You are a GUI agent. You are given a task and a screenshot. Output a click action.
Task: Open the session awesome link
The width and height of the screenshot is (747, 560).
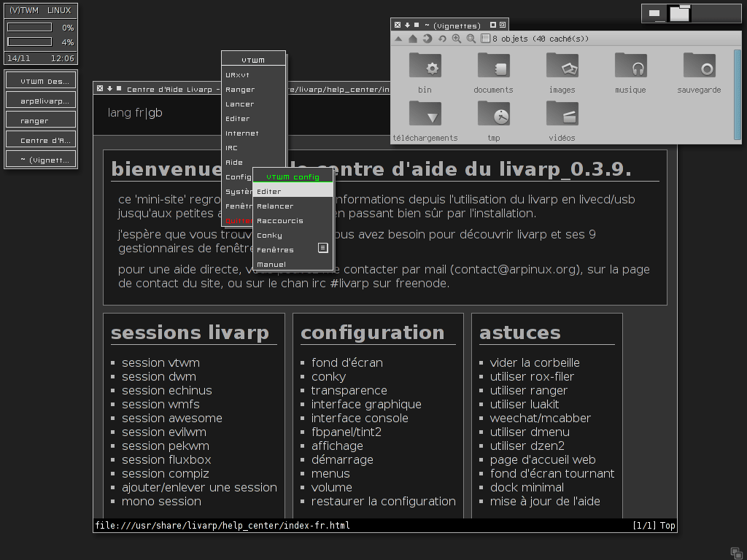172,418
